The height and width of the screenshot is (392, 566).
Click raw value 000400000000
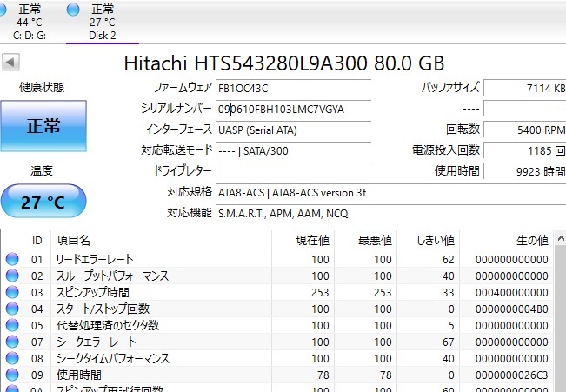pyautogui.click(x=511, y=293)
